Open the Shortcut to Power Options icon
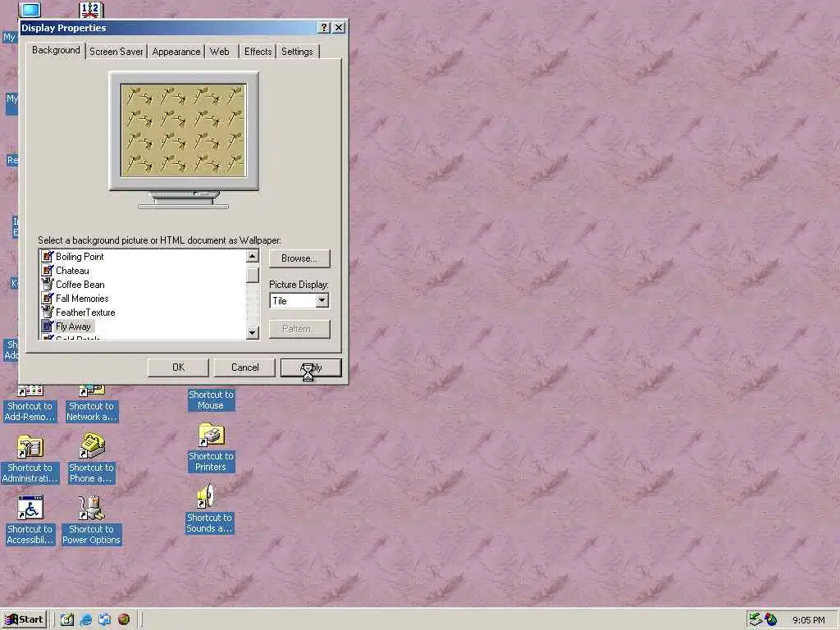840x630 pixels. click(x=91, y=508)
